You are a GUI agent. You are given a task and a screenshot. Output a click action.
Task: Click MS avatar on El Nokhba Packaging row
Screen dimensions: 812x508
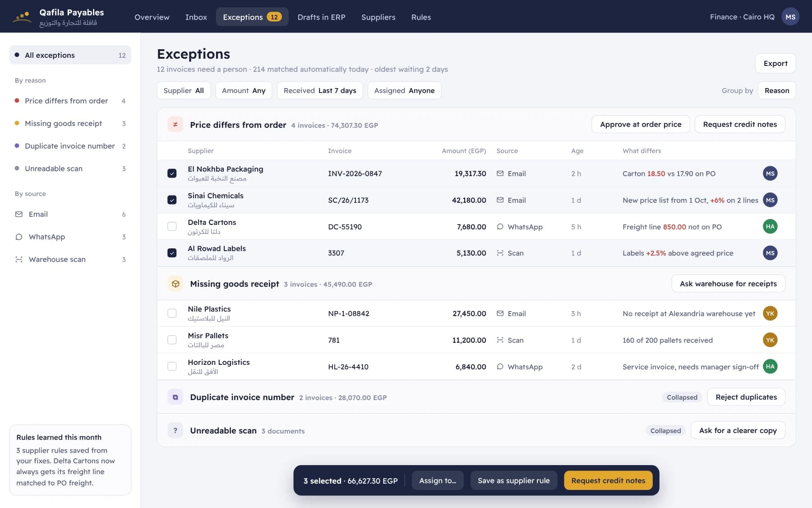[x=770, y=173]
